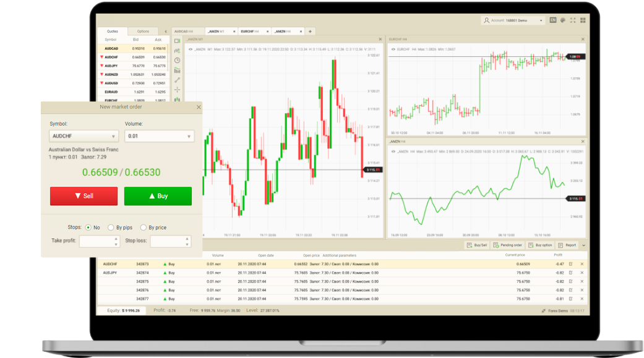
Task: Click the crosshair tool in chart sidebar
Action: [177, 89]
